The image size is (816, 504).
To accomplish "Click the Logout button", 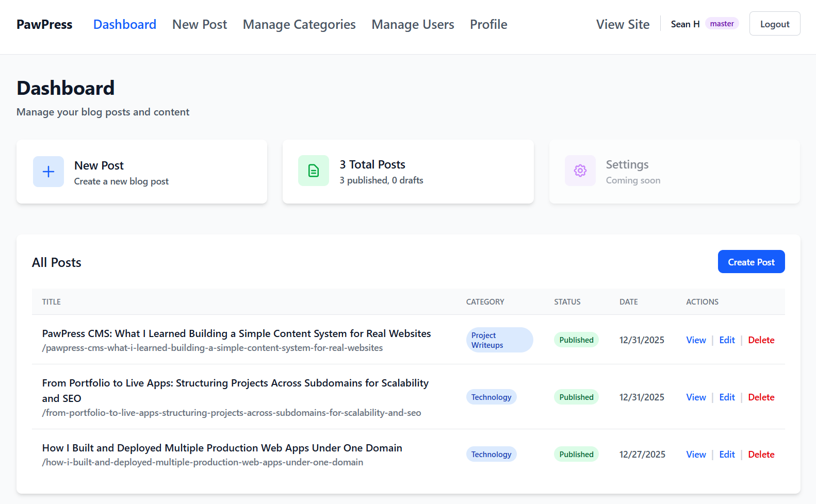I will 775,24.
